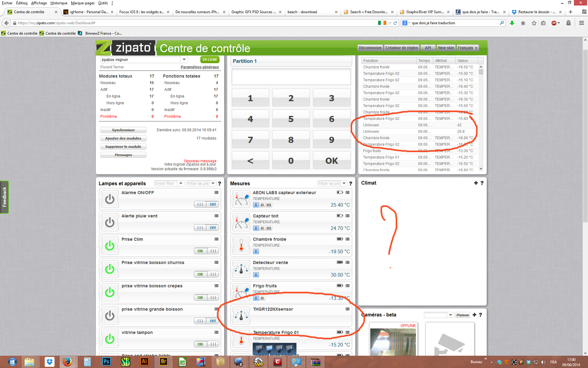The image size is (588, 368).
Task: Toggle the Alarme ON/OFF switch
Action: pos(206,205)
